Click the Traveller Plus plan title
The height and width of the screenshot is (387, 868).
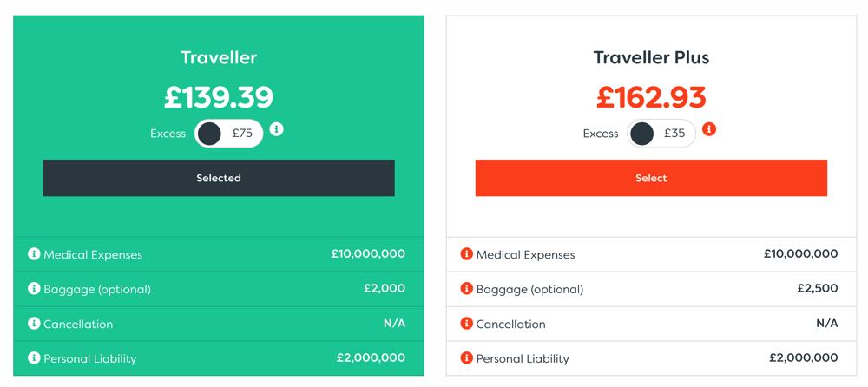(x=651, y=57)
